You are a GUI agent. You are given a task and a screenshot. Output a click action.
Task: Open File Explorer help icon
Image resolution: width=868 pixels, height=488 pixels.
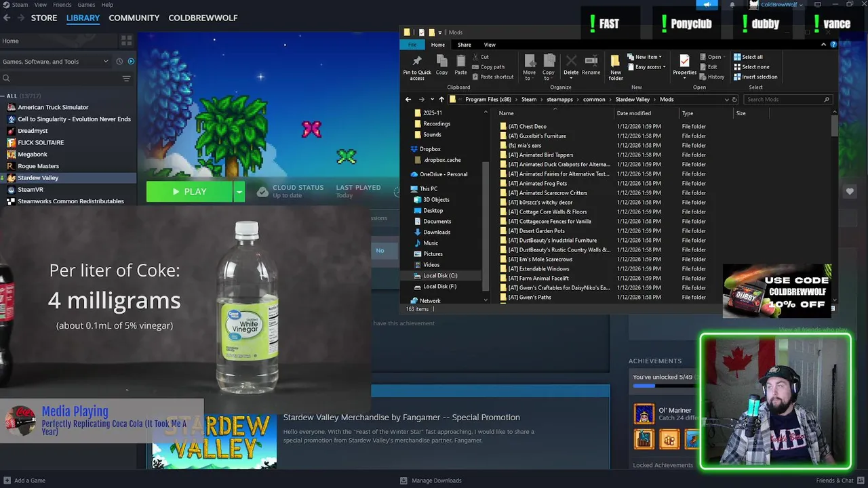coord(833,45)
